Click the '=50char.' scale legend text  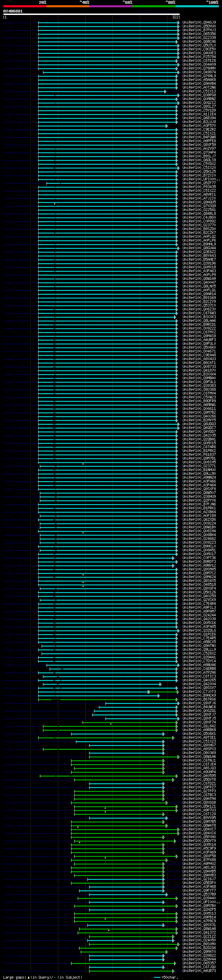170,977
